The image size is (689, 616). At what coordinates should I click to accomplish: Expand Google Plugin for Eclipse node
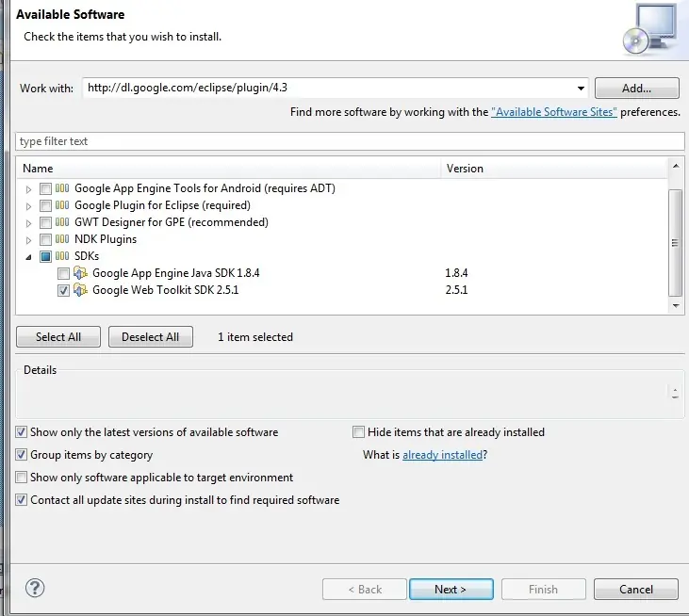click(x=28, y=206)
